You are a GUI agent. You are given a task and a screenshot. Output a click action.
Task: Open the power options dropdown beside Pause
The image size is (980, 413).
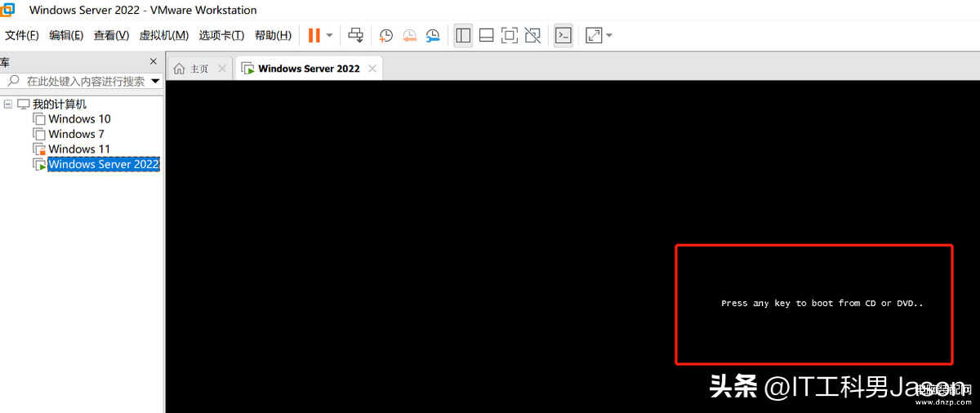click(329, 35)
